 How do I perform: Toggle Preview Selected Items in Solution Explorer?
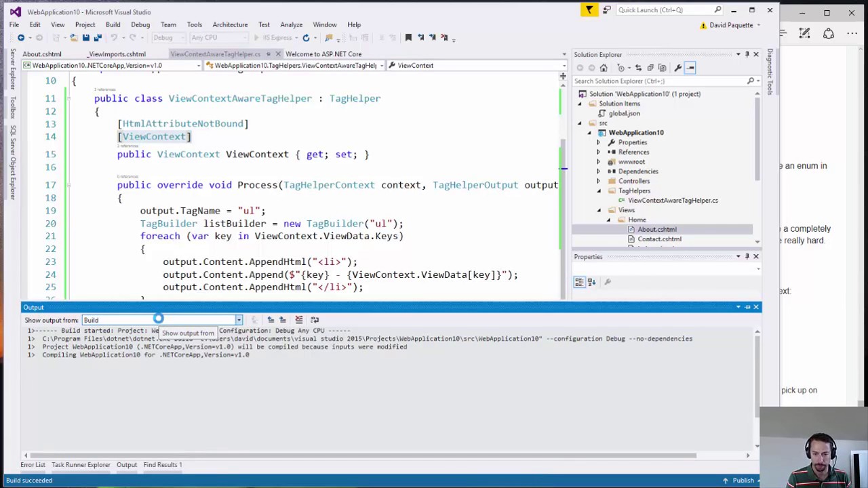pyautogui.click(x=690, y=68)
